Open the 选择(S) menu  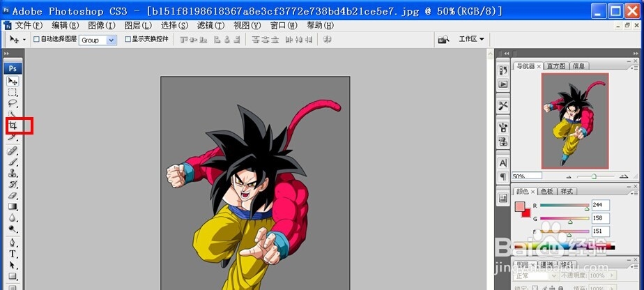(x=174, y=26)
